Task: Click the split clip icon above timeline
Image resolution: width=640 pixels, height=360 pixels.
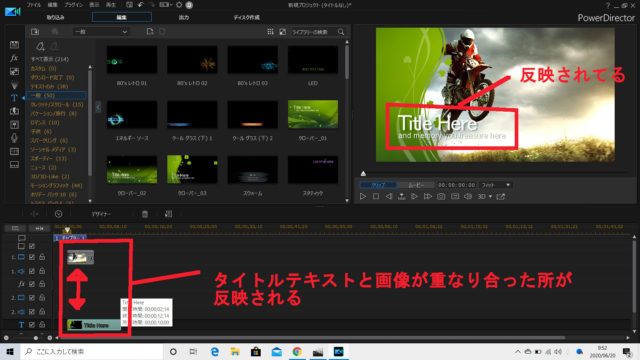Action: (34, 214)
